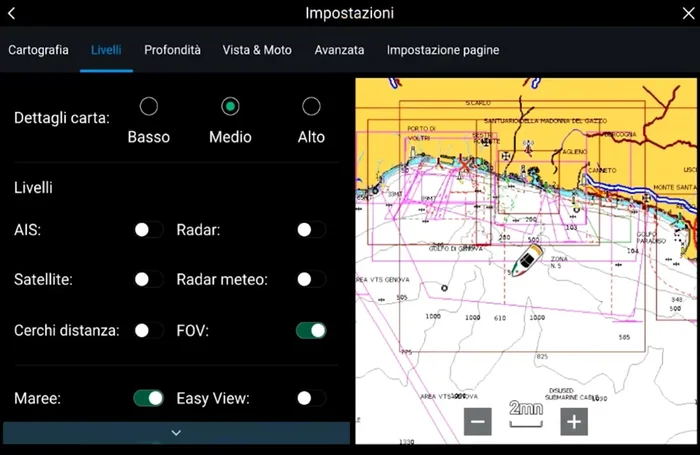Disable the FOV toggle
This screenshot has height=455, width=700.
click(x=311, y=330)
